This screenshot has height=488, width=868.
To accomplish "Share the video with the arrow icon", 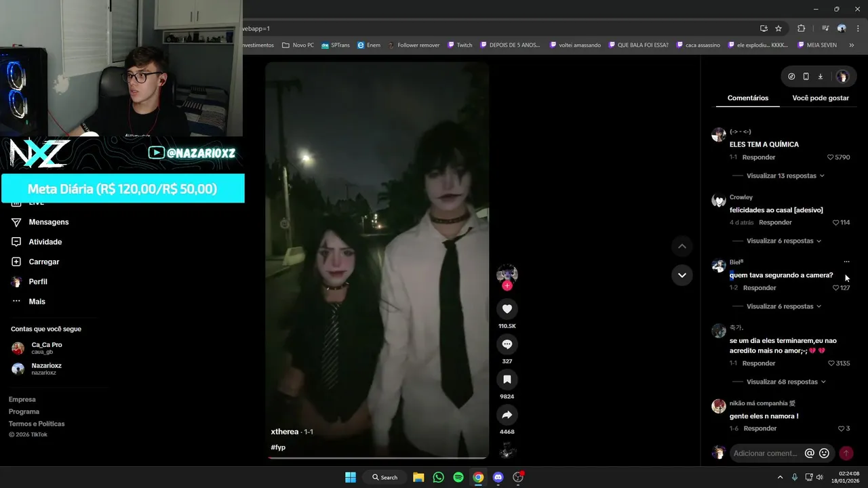I will click(x=507, y=415).
